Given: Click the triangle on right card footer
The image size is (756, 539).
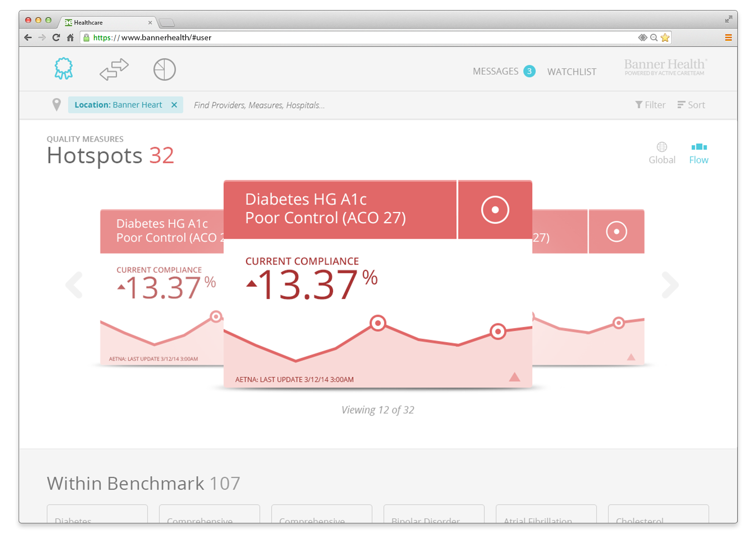Looking at the screenshot, I should [x=631, y=357].
